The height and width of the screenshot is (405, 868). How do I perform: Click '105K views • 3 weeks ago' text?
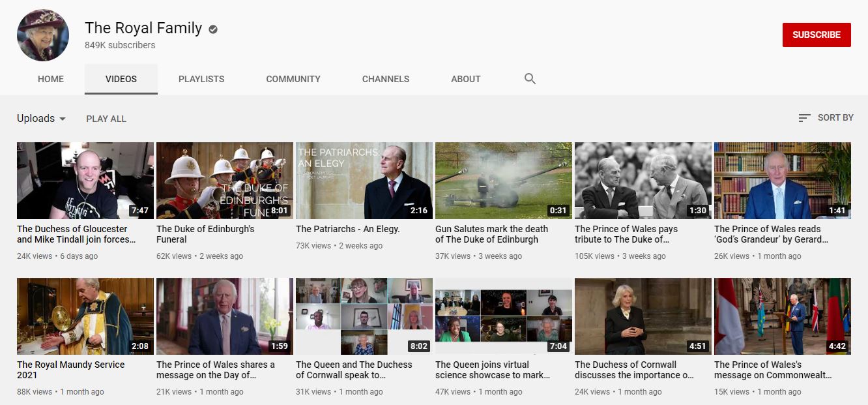[x=620, y=256]
